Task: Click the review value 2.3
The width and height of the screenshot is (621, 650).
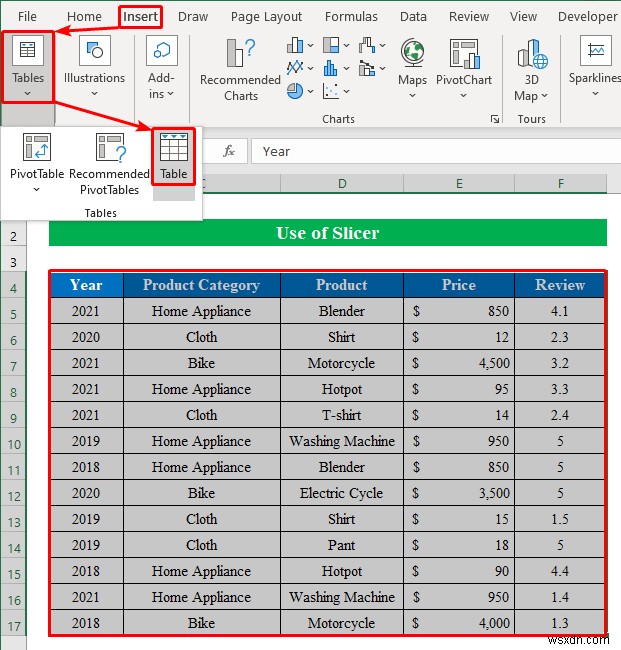Action: click(x=560, y=337)
